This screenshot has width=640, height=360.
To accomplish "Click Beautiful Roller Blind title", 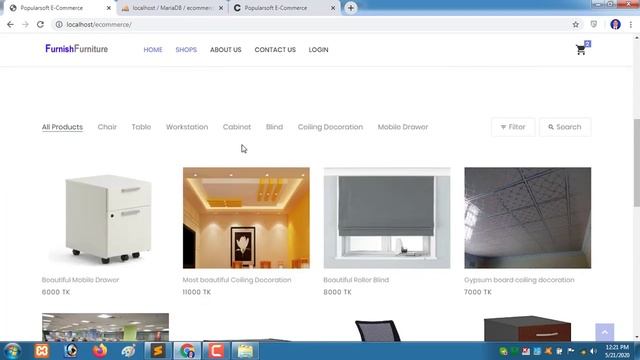I will point(356,280).
